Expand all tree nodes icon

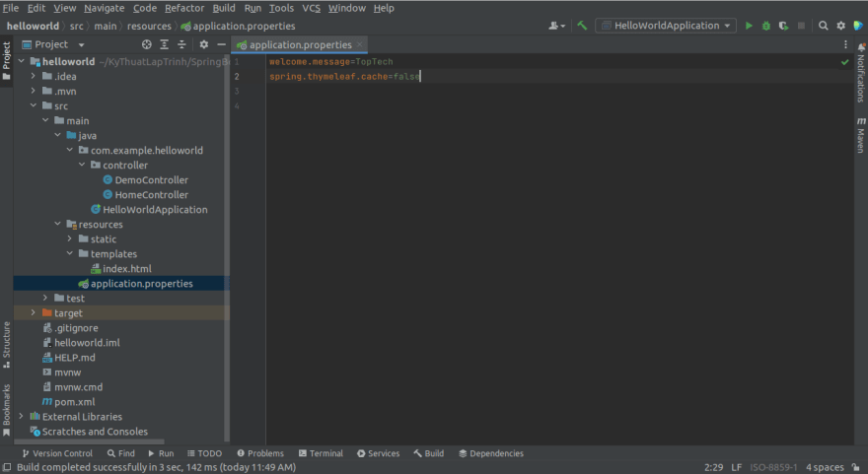[x=165, y=44]
